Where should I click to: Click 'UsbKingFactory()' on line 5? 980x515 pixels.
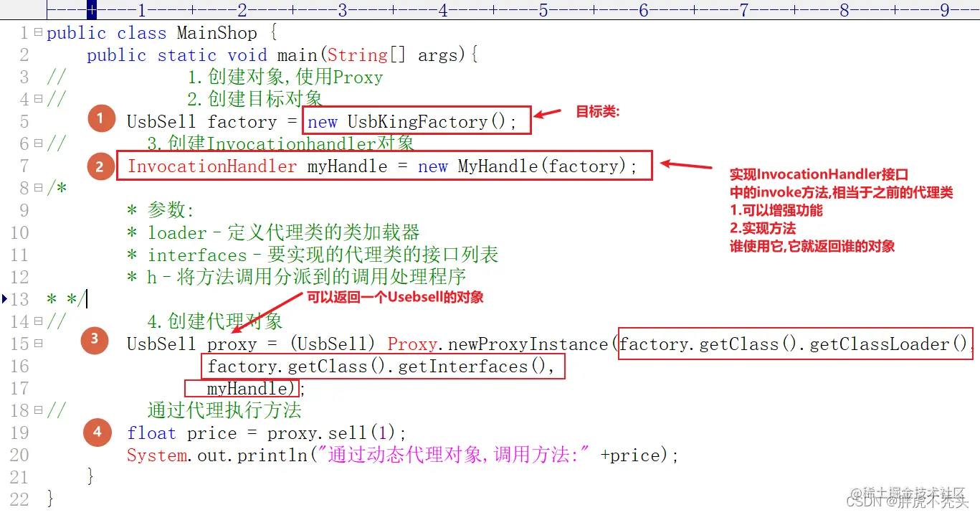point(427,122)
